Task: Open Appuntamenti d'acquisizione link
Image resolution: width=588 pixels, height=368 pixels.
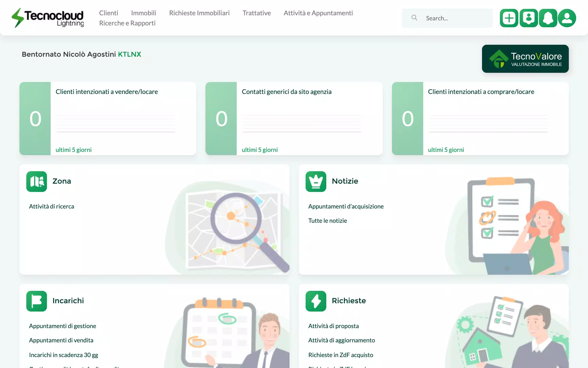Action: pos(346,206)
